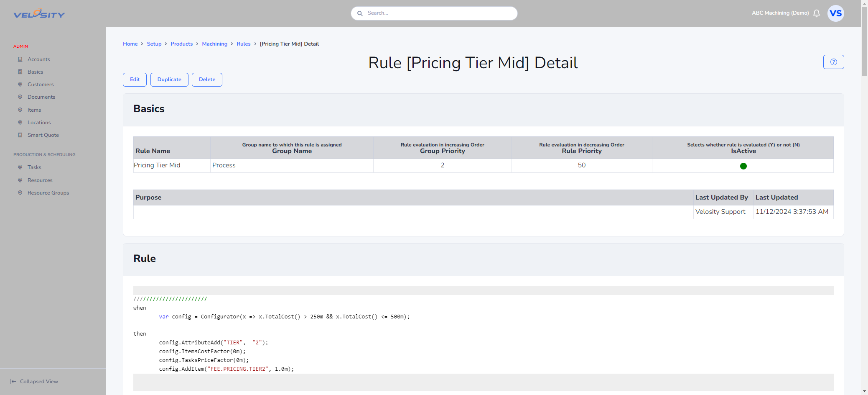868x395 pixels.
Task: Open Locations in the Admin menu
Action: [39, 123]
